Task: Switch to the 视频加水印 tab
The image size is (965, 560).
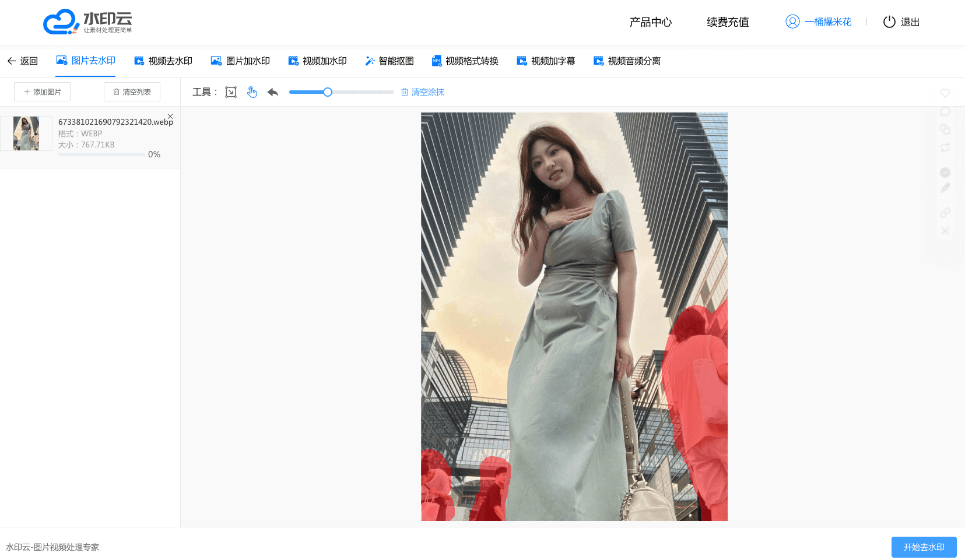Action: coord(318,61)
